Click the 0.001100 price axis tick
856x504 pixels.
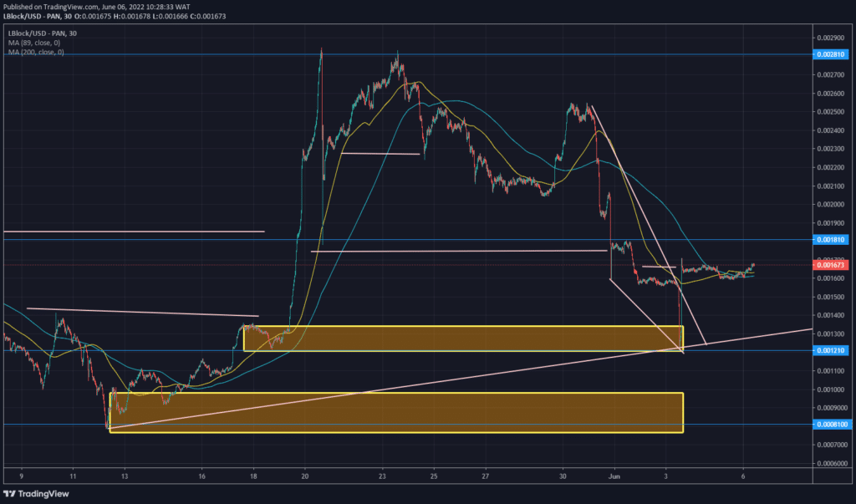(x=832, y=371)
